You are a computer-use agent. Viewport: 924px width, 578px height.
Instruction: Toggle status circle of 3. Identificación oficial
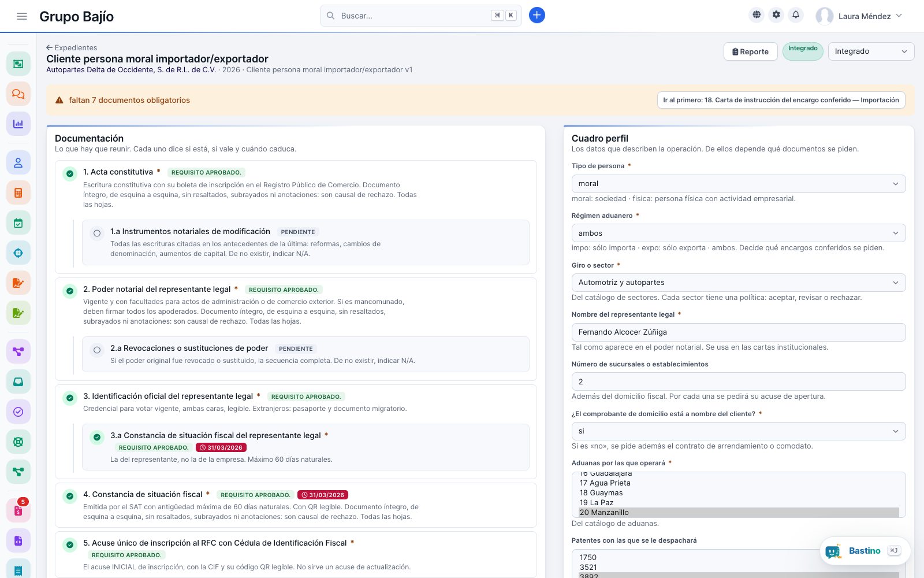(x=70, y=398)
